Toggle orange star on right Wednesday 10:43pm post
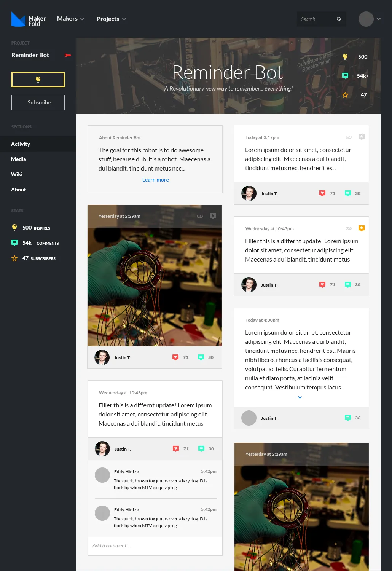This screenshot has height=571, width=392. tap(362, 228)
